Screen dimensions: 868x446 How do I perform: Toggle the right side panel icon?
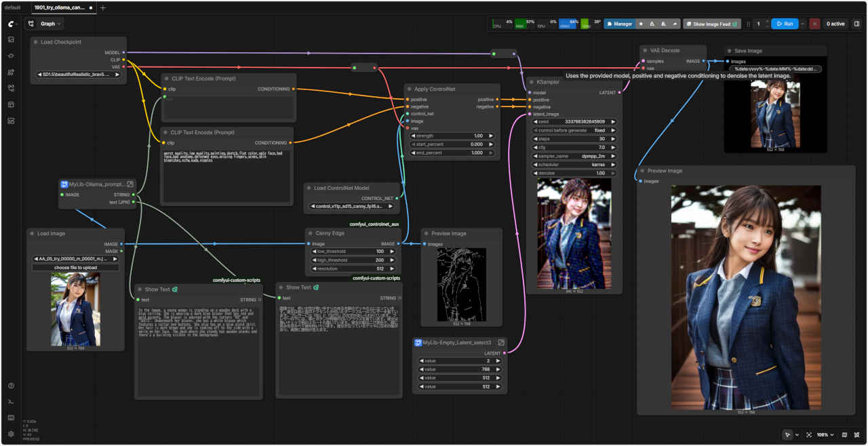tap(856, 24)
